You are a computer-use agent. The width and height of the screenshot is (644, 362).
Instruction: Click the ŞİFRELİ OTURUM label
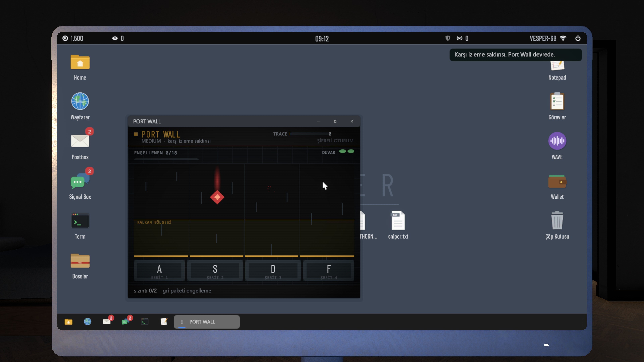pyautogui.click(x=335, y=141)
